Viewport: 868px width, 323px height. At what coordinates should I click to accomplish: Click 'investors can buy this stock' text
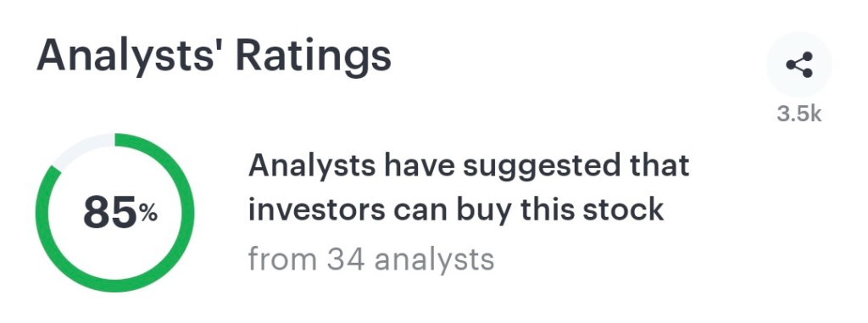(455, 210)
